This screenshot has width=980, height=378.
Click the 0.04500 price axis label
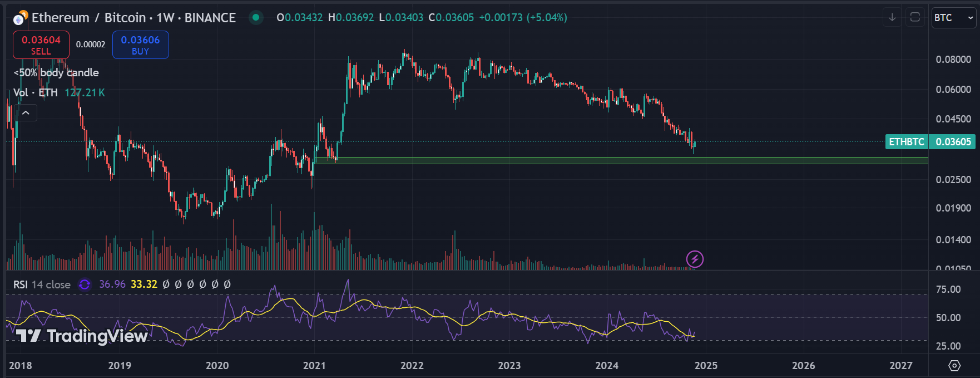tap(953, 119)
